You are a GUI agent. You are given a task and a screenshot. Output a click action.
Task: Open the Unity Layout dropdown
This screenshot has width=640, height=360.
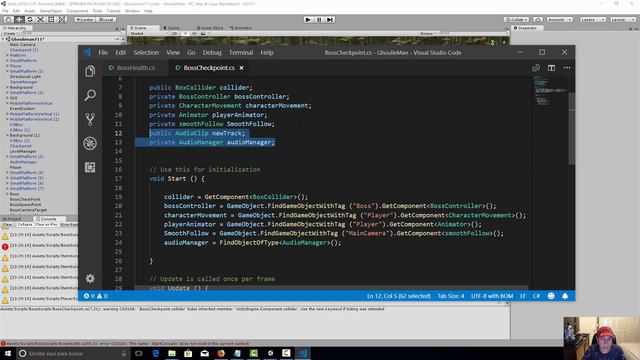tap(622, 20)
